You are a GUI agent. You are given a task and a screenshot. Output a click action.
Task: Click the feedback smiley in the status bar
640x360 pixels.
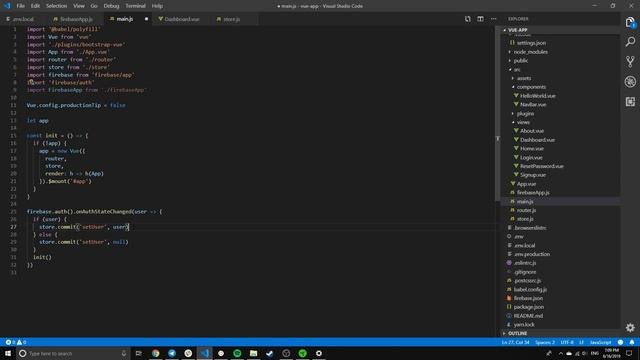[x=620, y=342]
